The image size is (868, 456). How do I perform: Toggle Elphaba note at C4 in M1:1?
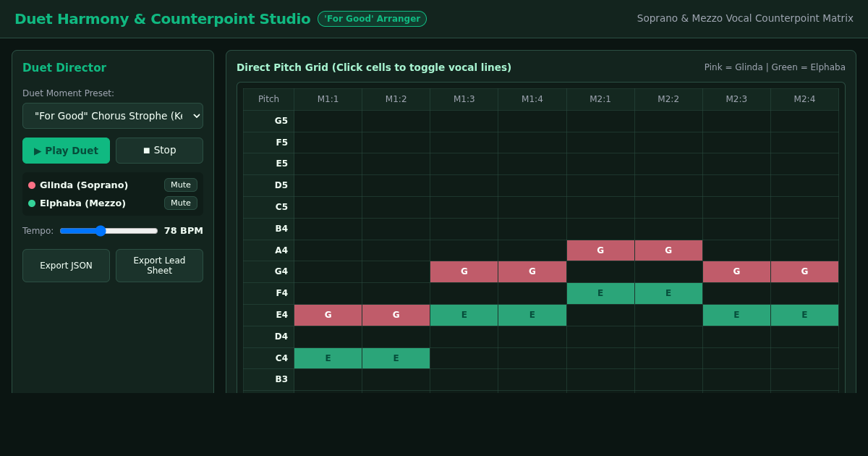pyautogui.click(x=328, y=358)
